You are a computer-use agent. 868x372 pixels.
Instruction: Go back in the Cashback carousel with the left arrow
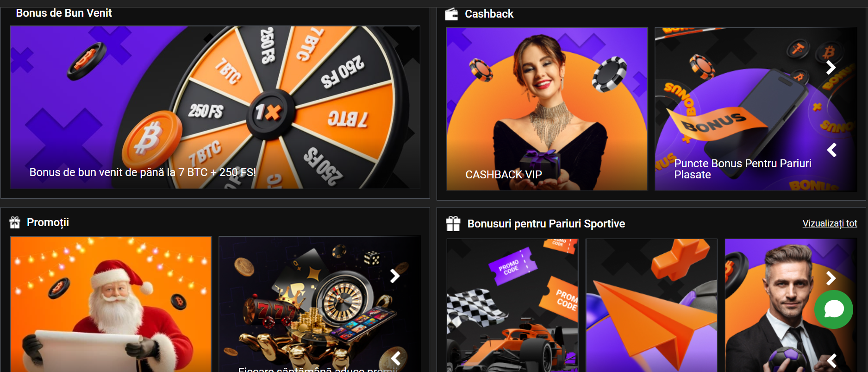[832, 150]
